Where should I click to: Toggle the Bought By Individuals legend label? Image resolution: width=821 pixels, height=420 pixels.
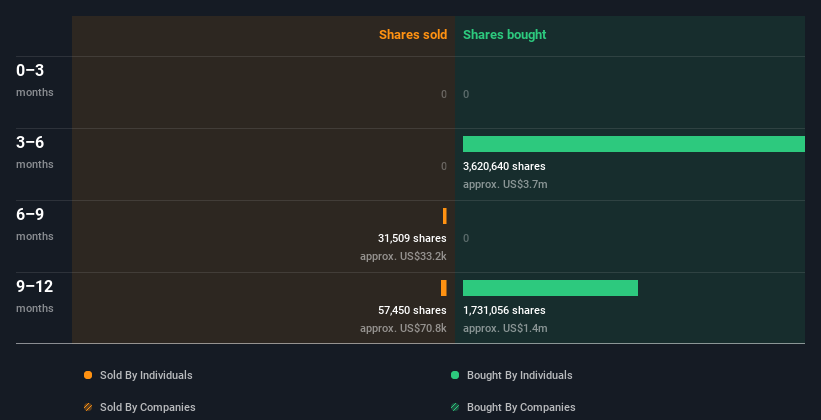[519, 375]
